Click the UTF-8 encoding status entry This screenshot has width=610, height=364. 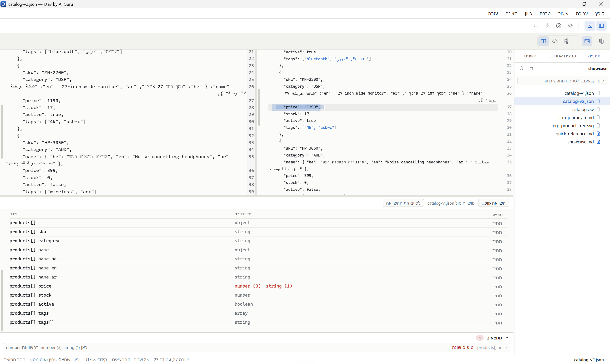(x=96, y=359)
